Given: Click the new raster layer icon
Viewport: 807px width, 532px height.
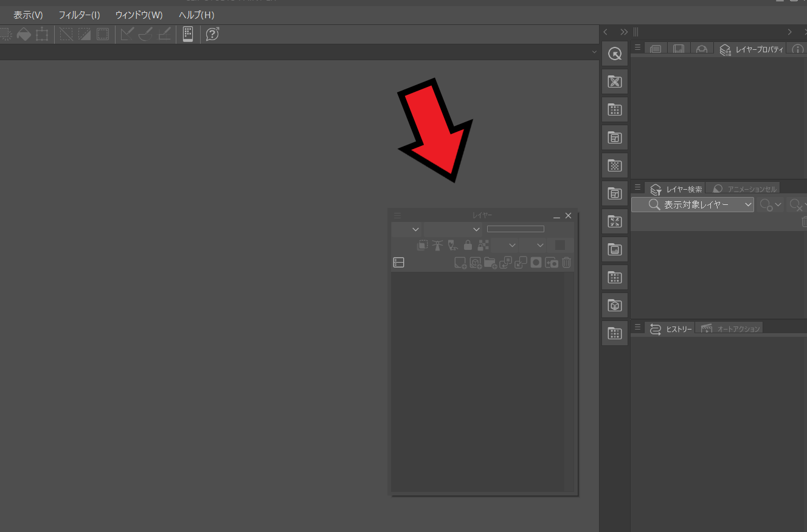Looking at the screenshot, I should point(460,263).
